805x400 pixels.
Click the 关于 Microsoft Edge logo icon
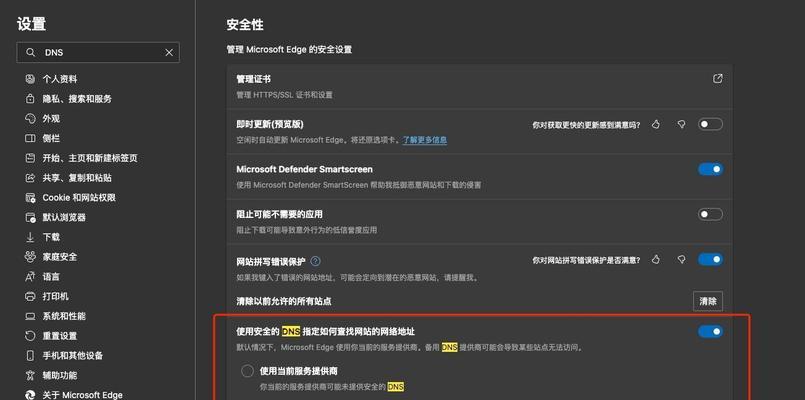coord(30,395)
